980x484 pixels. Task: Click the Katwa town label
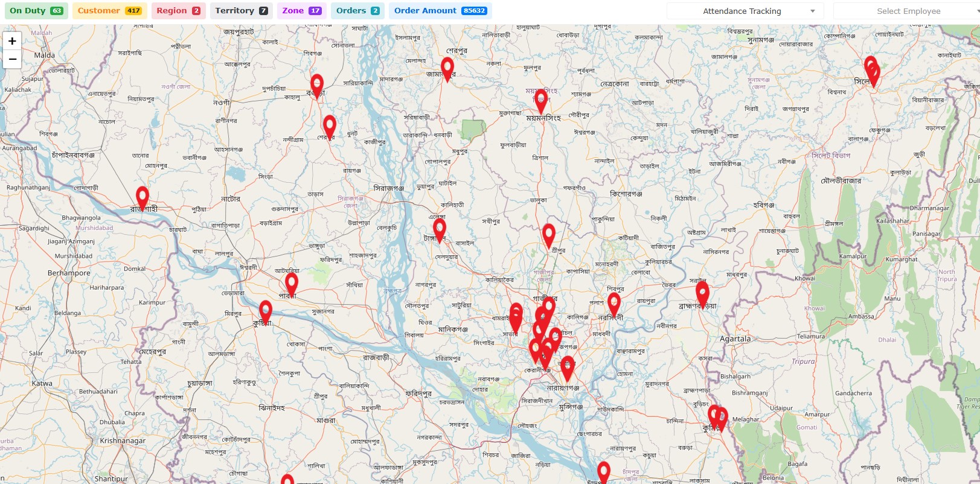point(42,384)
